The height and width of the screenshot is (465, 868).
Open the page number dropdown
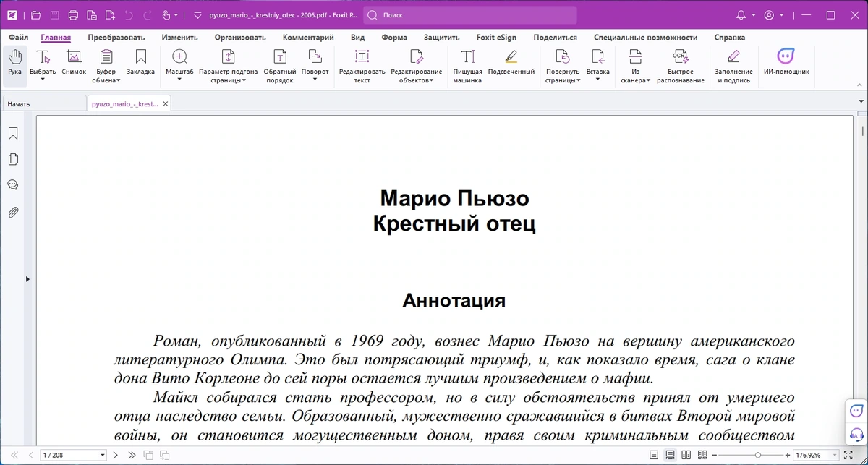click(x=103, y=456)
